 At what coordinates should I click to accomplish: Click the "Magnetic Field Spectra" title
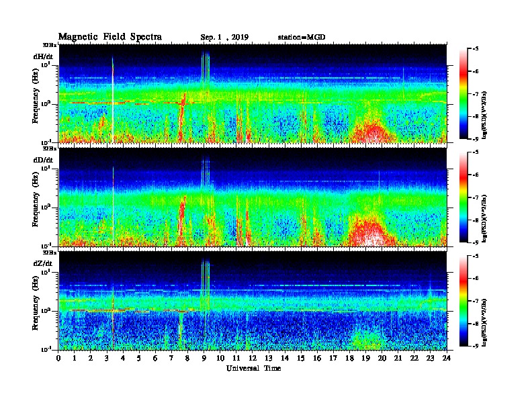pos(110,37)
